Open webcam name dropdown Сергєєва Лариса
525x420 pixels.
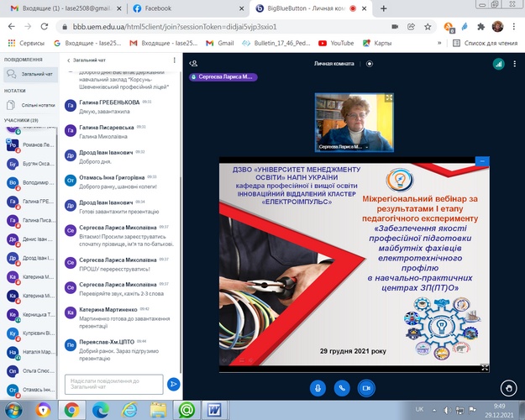tap(344, 147)
